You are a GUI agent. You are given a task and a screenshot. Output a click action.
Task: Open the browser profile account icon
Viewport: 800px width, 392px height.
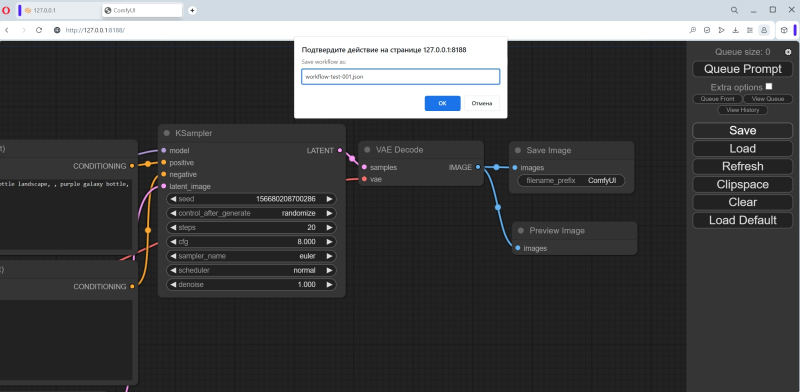(764, 30)
